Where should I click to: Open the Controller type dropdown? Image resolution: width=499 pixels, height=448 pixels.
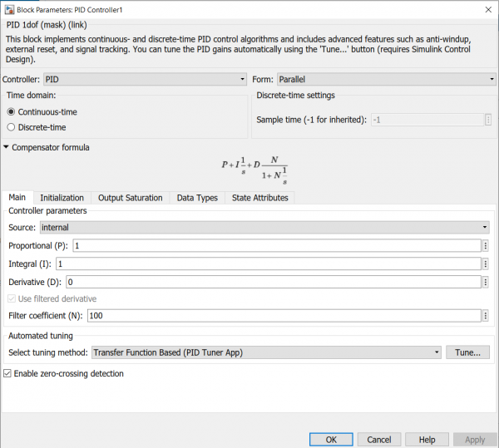tap(144, 80)
